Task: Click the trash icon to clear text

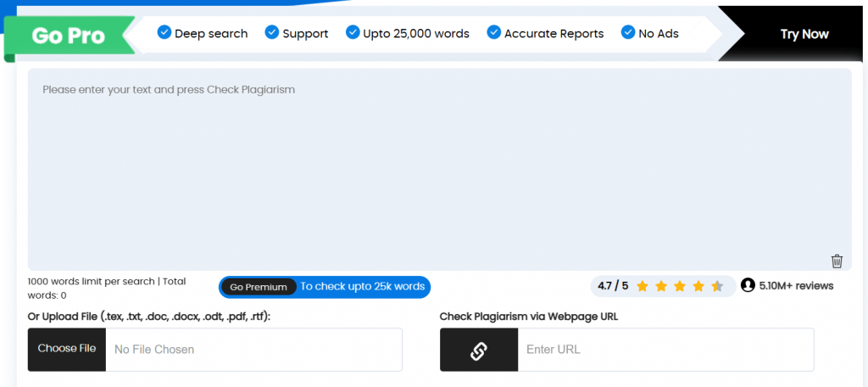Action: point(837,261)
